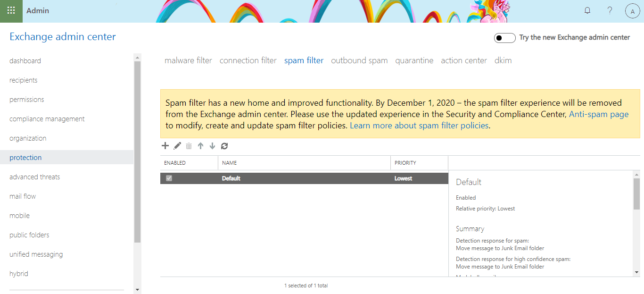Toggle Try the new Exchange admin center
The height and width of the screenshot is (294, 644).
505,38
